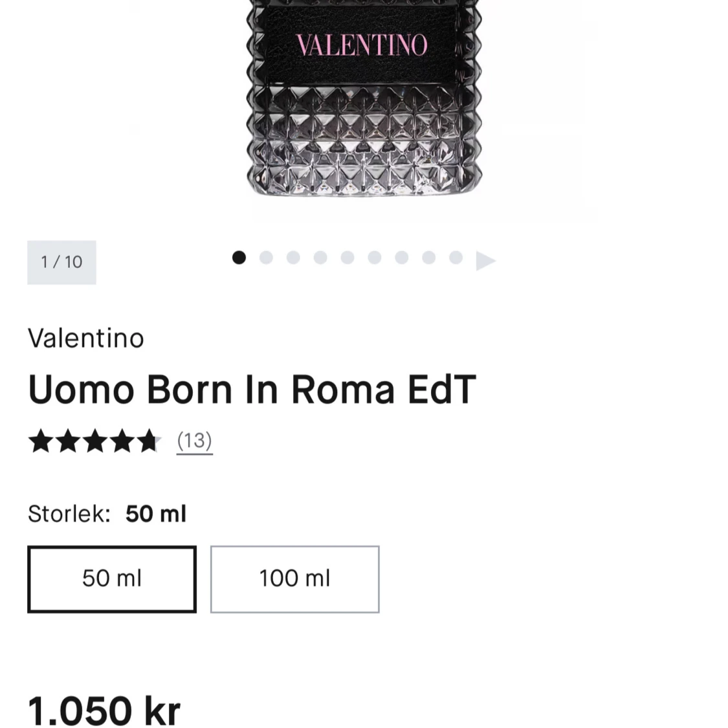728x728 pixels.
Task: Click the Valentino brand name
Action: pyautogui.click(x=85, y=338)
